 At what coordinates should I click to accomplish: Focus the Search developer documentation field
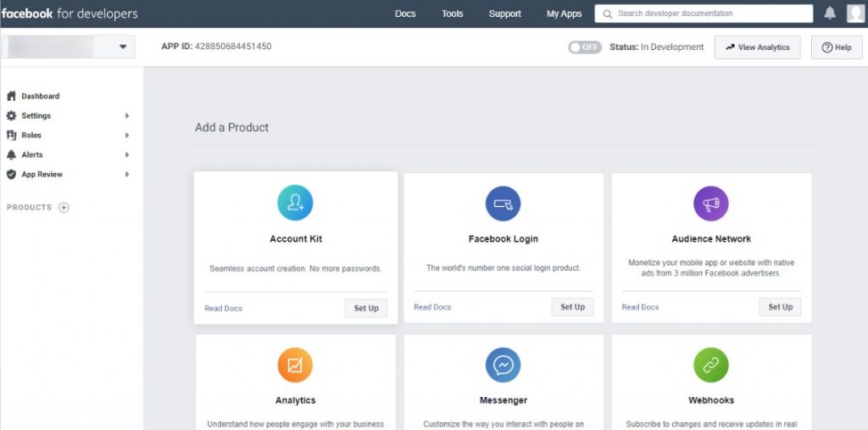pyautogui.click(x=704, y=14)
